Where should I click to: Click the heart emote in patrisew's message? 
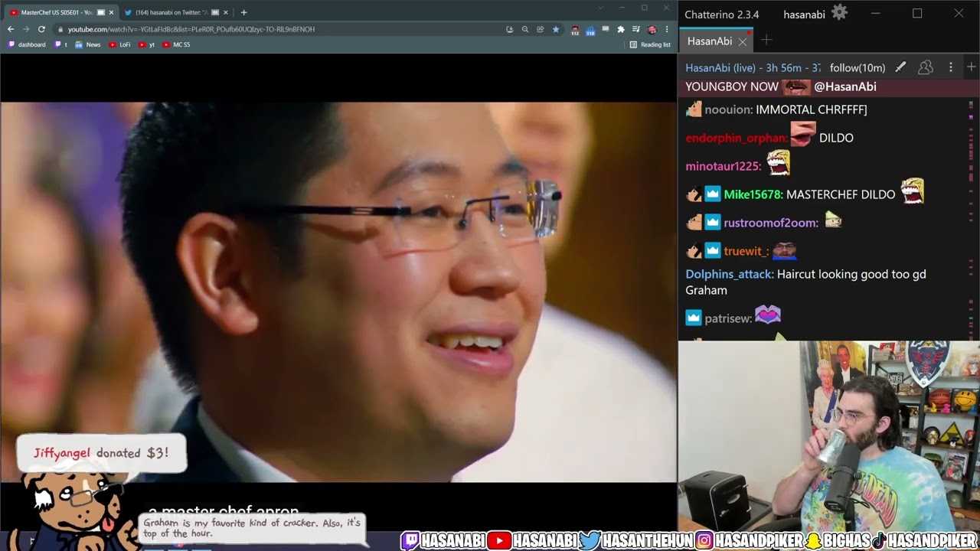pyautogui.click(x=768, y=315)
